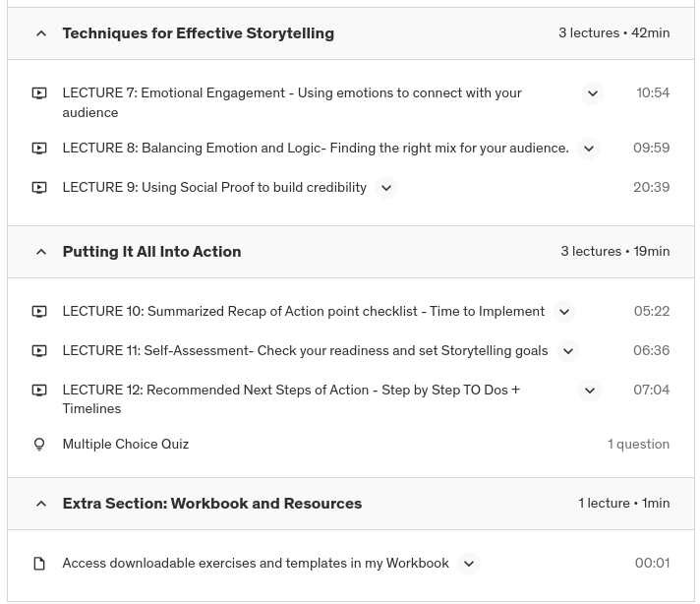The height and width of the screenshot is (604, 700).
Task: Expand Lecture 11 Self-Assessment details
Action: point(567,351)
